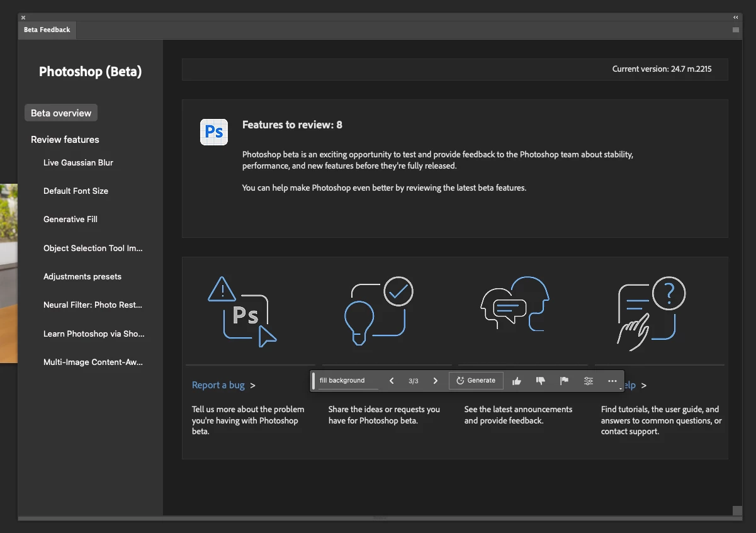Screen dimensions: 756x533
Task: Open the Default Font Size feature
Action: 76,191
